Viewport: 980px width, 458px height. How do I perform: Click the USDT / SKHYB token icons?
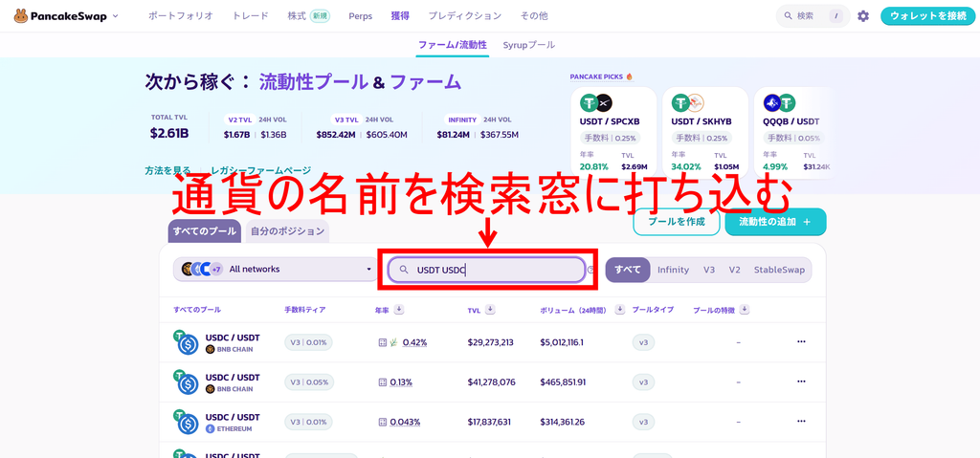click(687, 103)
